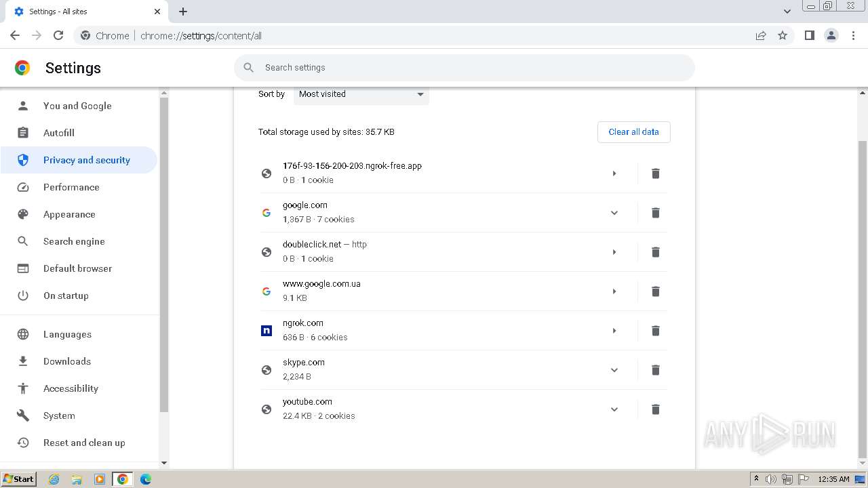Click the Total storage used by sites text
The height and width of the screenshot is (488, 868).
click(x=326, y=132)
